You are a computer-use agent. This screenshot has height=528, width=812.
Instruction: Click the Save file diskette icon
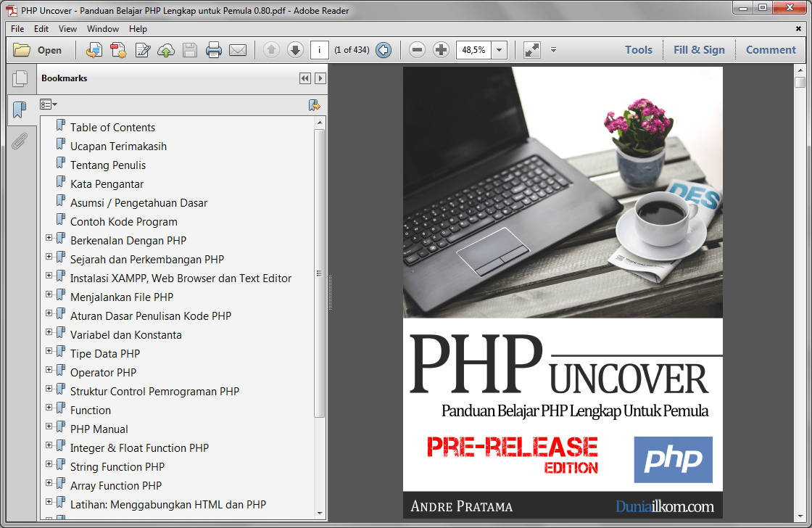pos(190,50)
